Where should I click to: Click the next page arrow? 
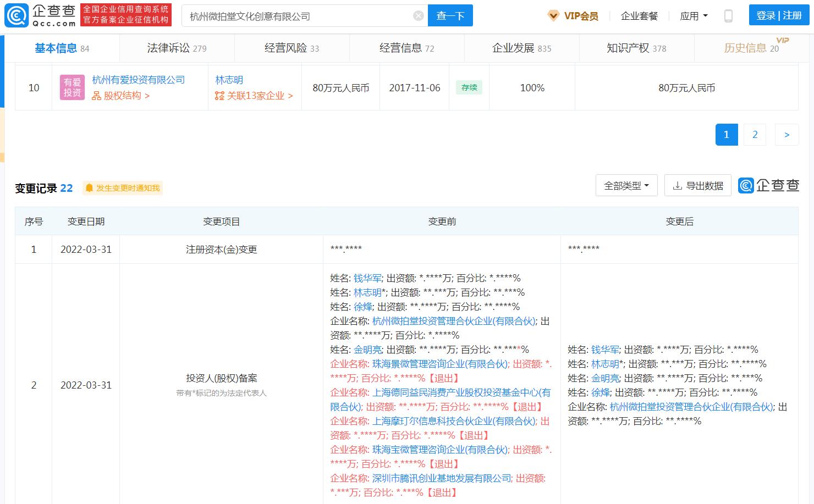[787, 135]
